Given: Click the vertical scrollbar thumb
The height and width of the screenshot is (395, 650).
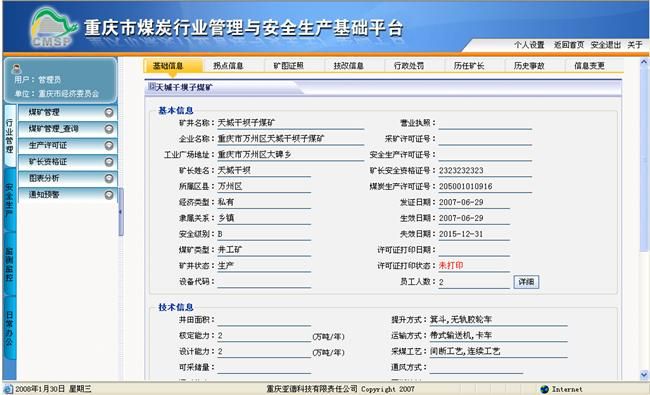Looking at the screenshot, I should (x=644, y=159).
